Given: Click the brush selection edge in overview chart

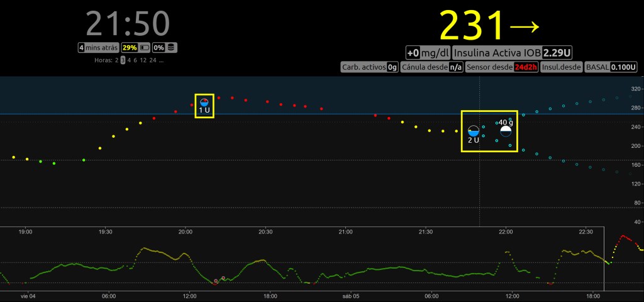Looking at the screenshot, I should click(x=604, y=258).
